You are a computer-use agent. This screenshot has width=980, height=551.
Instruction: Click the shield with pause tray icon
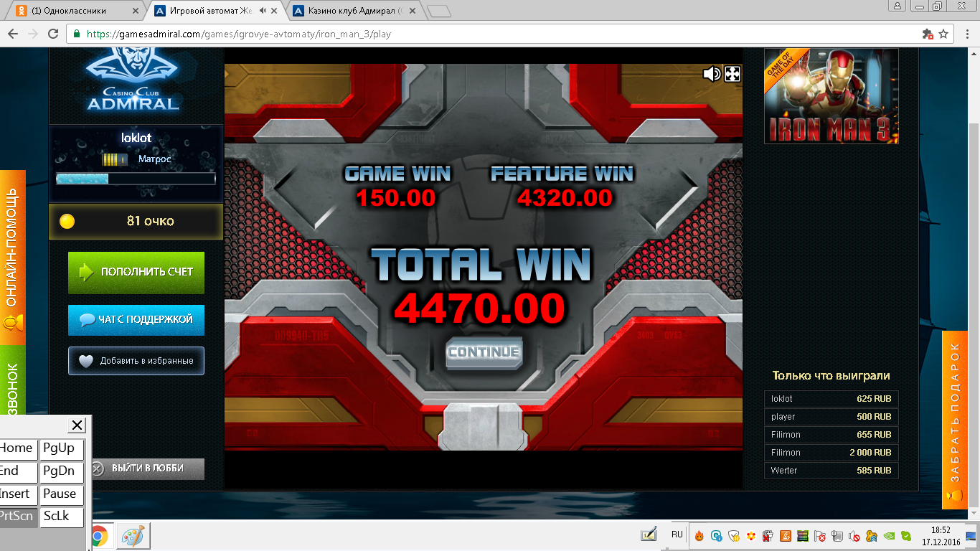[x=733, y=536]
